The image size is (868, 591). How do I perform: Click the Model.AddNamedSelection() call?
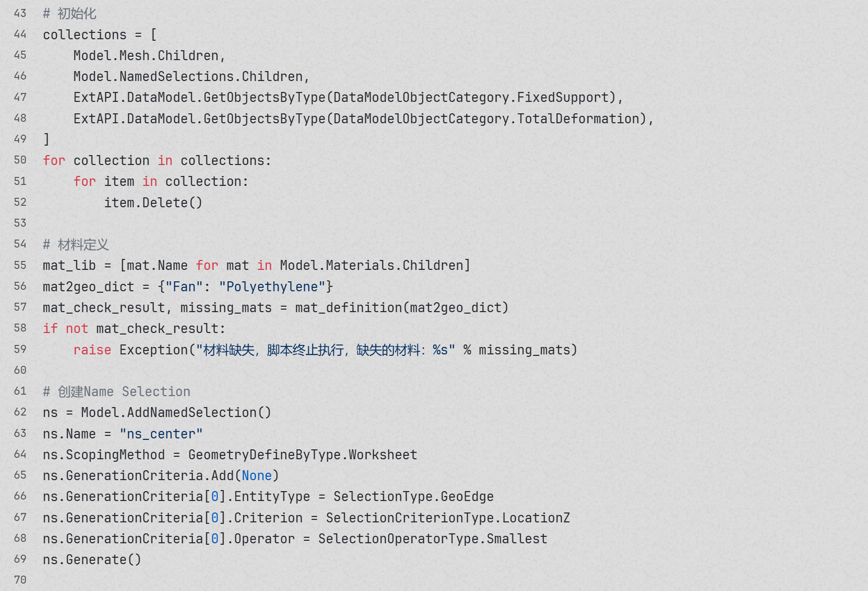[x=176, y=413]
